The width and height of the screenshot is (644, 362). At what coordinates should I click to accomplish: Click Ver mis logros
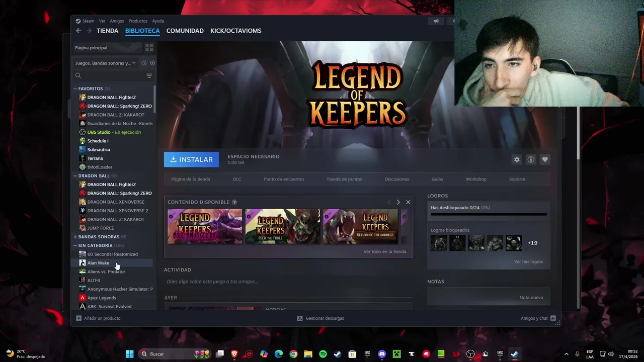528,261
